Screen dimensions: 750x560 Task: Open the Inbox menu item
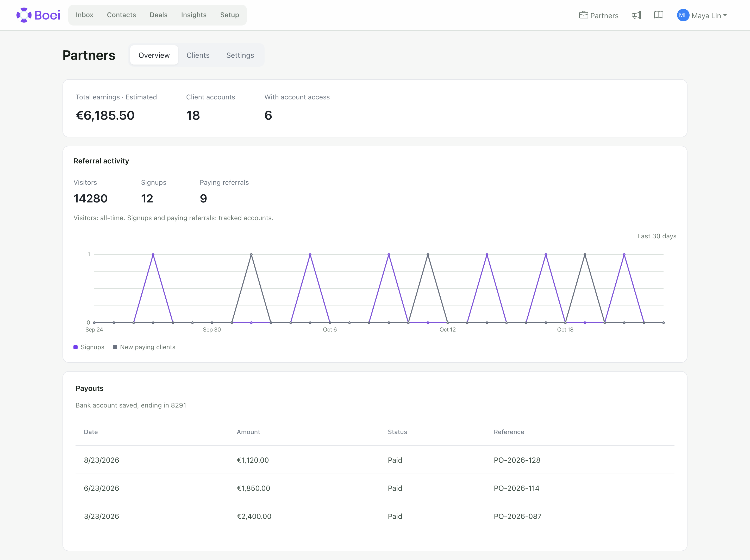point(84,15)
